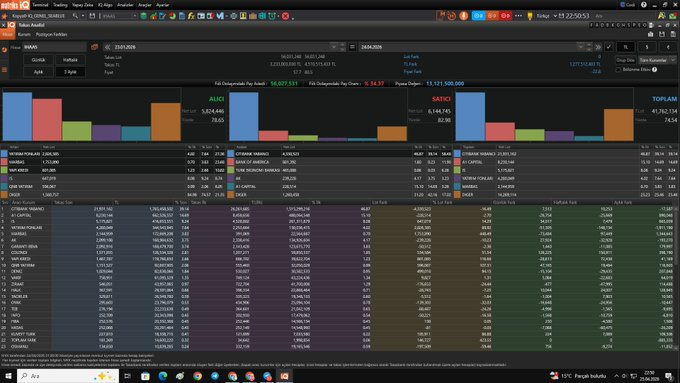Click the red camera toggle button

[x=506, y=16]
